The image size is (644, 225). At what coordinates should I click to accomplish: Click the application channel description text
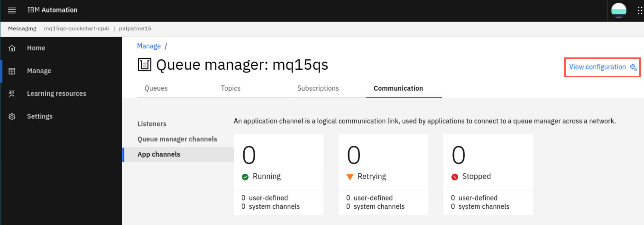[x=424, y=121]
